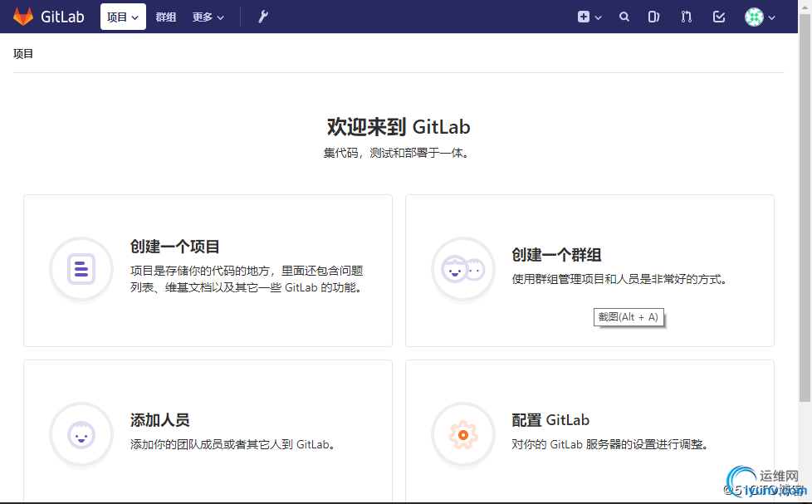Click the search magnifier icon

(x=624, y=17)
